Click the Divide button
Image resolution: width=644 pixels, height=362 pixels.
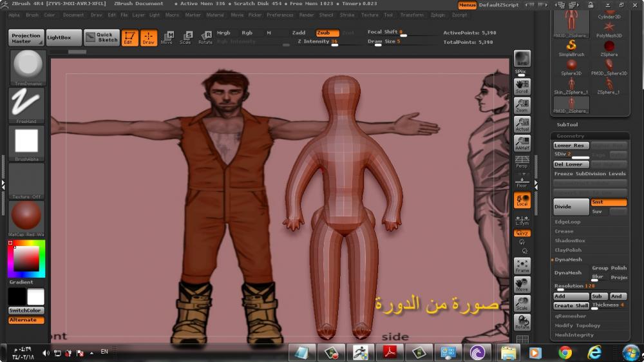pyautogui.click(x=571, y=207)
